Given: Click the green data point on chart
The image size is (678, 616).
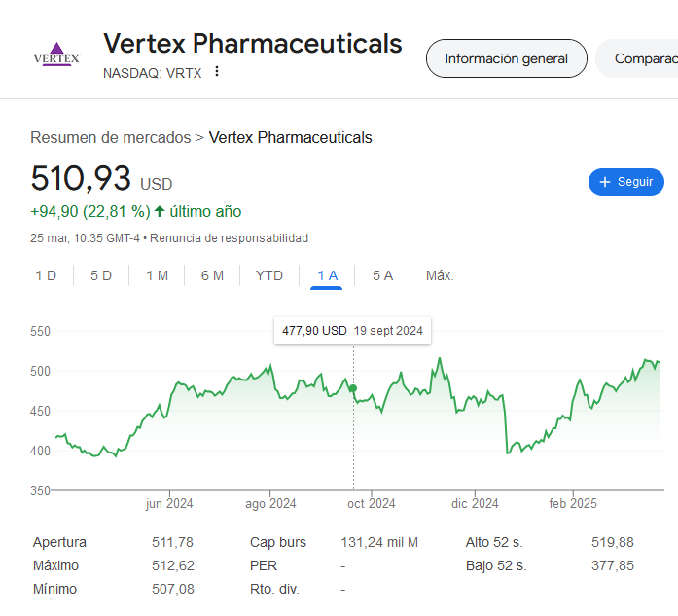Looking at the screenshot, I should coord(353,388).
